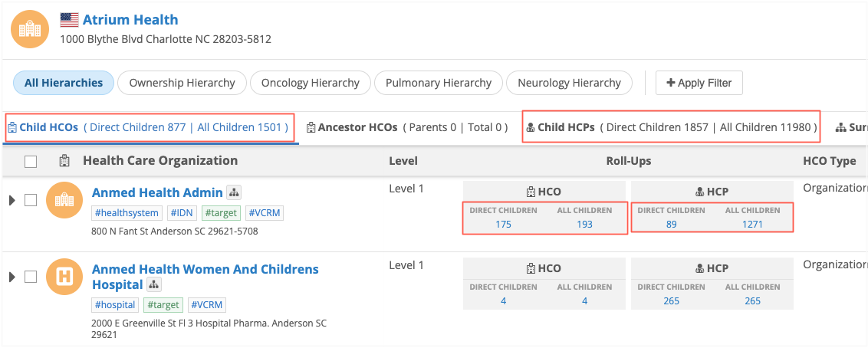Check the Women And Childrens Hospital row checkbox
This screenshot has height=348, width=868.
[x=31, y=277]
